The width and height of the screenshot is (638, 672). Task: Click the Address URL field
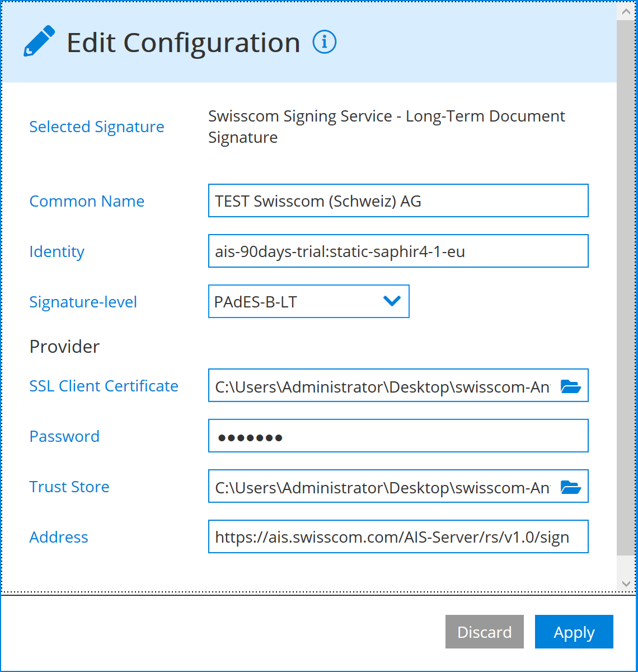click(398, 536)
